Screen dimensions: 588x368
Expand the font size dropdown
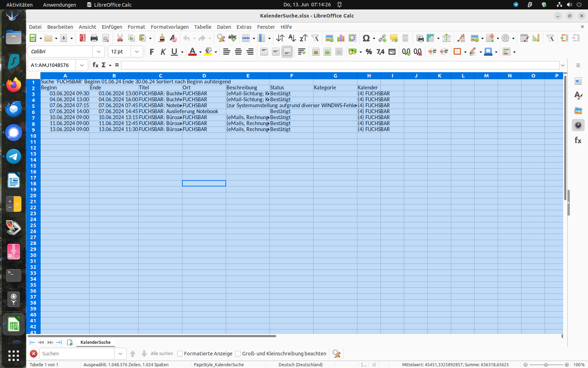tap(137, 52)
